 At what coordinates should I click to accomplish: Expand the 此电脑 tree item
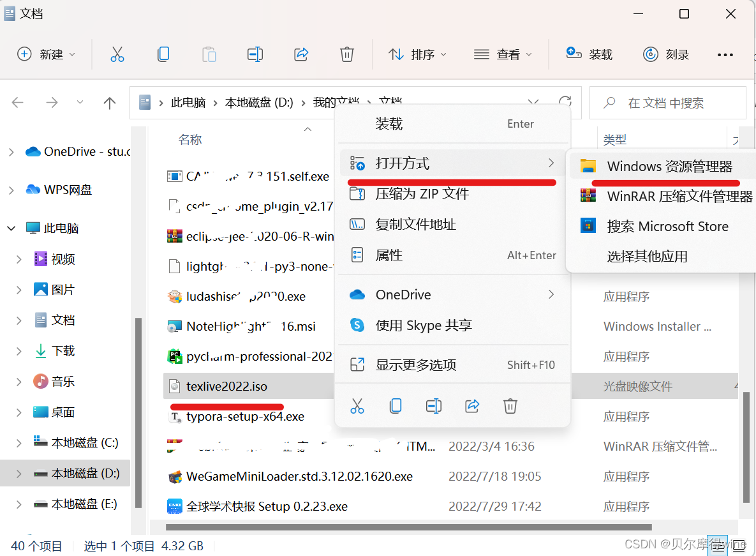(x=11, y=227)
